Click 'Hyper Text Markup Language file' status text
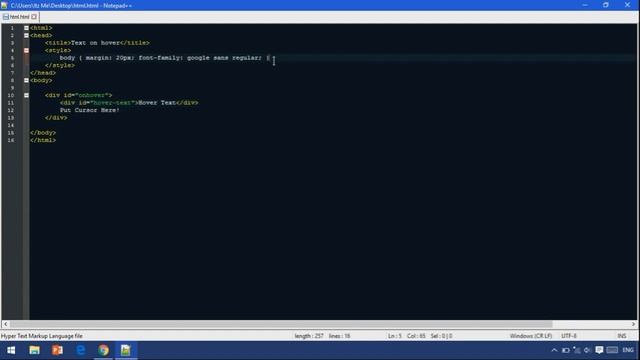The width and height of the screenshot is (640, 360). click(42, 336)
